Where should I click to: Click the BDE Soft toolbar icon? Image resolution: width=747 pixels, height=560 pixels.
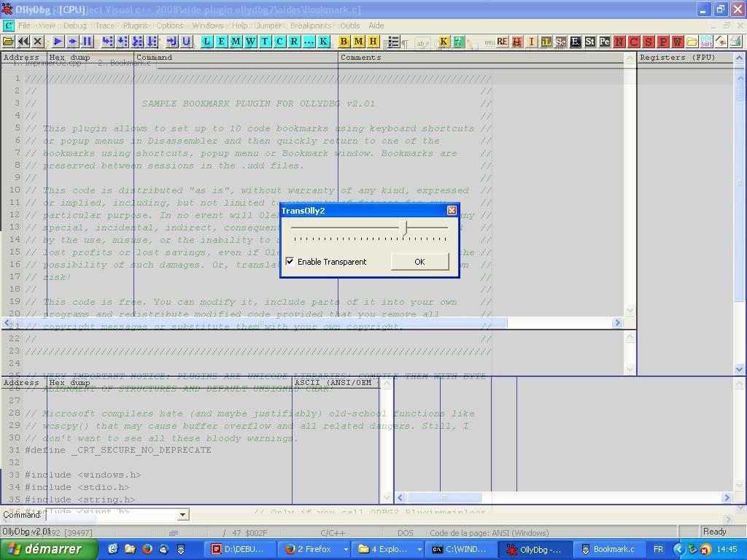coord(707,42)
